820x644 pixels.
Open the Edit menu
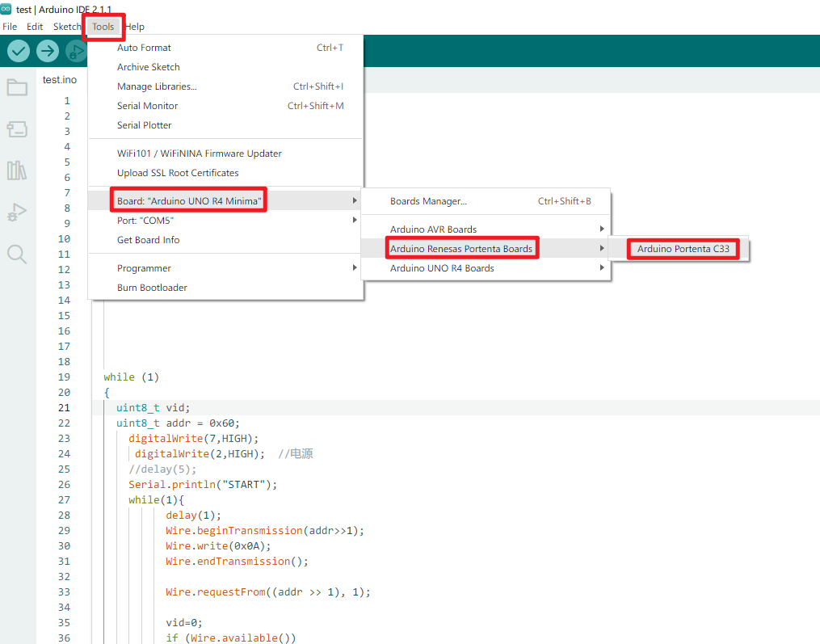(x=35, y=27)
